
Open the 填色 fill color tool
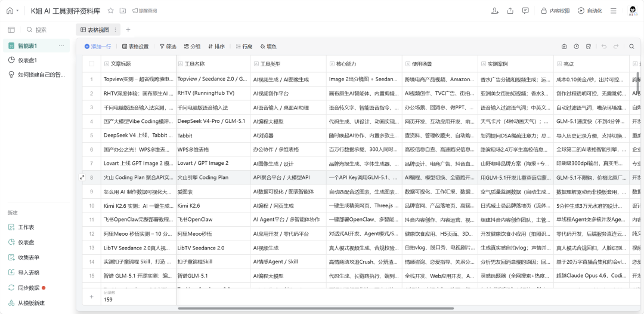[x=268, y=47]
